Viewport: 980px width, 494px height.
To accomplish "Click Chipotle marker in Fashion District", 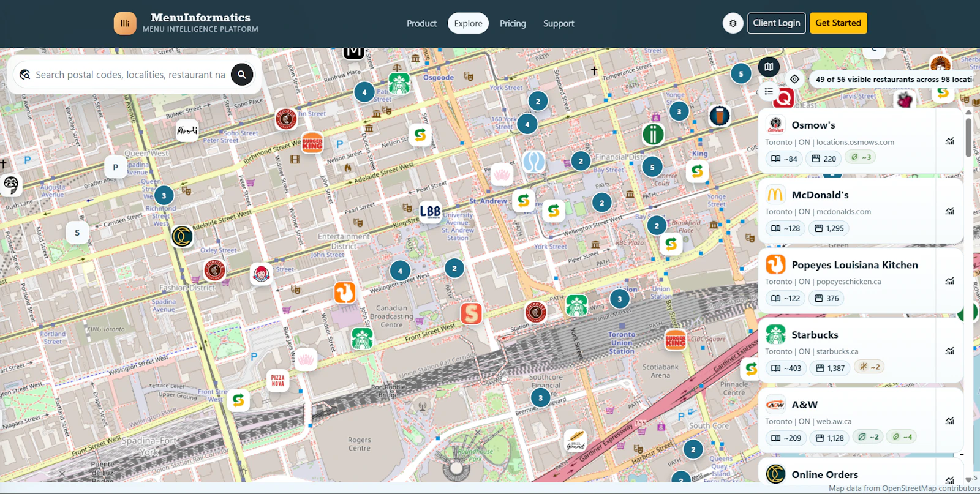I will pyautogui.click(x=214, y=270).
